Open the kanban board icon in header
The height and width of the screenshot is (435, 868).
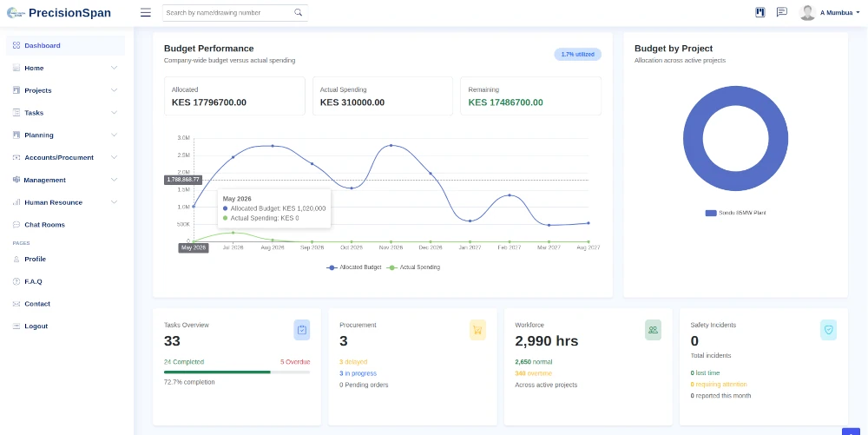(x=760, y=12)
